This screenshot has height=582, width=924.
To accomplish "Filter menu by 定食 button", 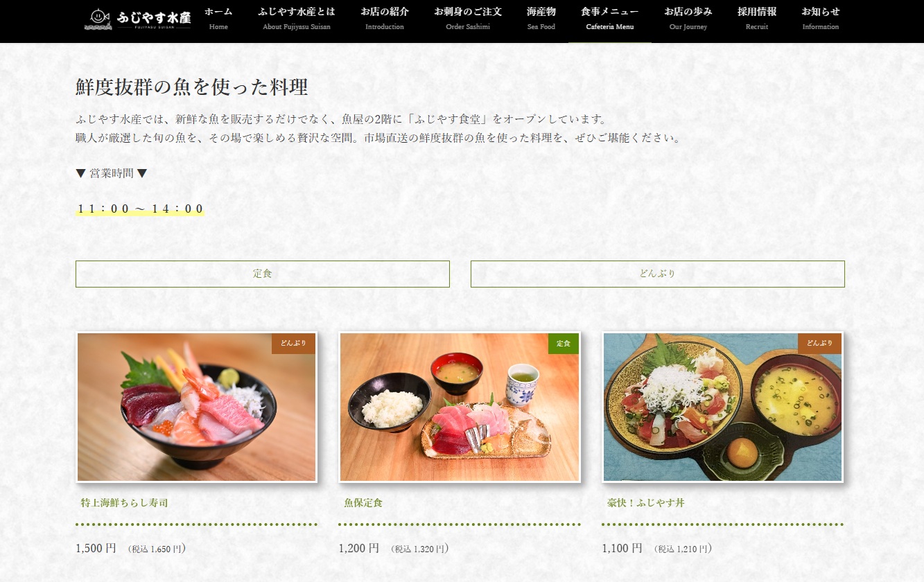I will [x=263, y=274].
